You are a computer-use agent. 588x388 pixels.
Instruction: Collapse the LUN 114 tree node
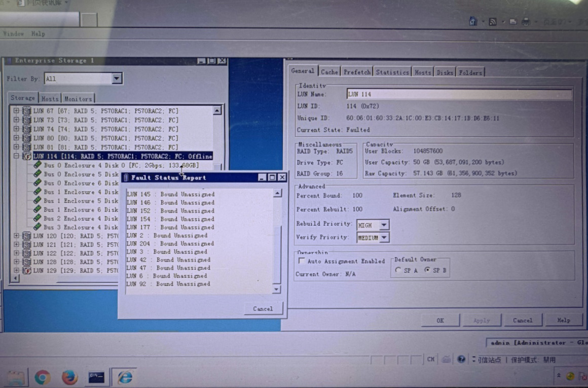tap(16, 156)
